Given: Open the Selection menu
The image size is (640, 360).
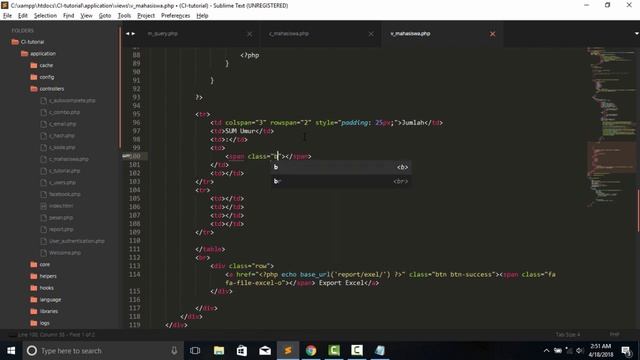Looking at the screenshot, I should click(x=45, y=16).
